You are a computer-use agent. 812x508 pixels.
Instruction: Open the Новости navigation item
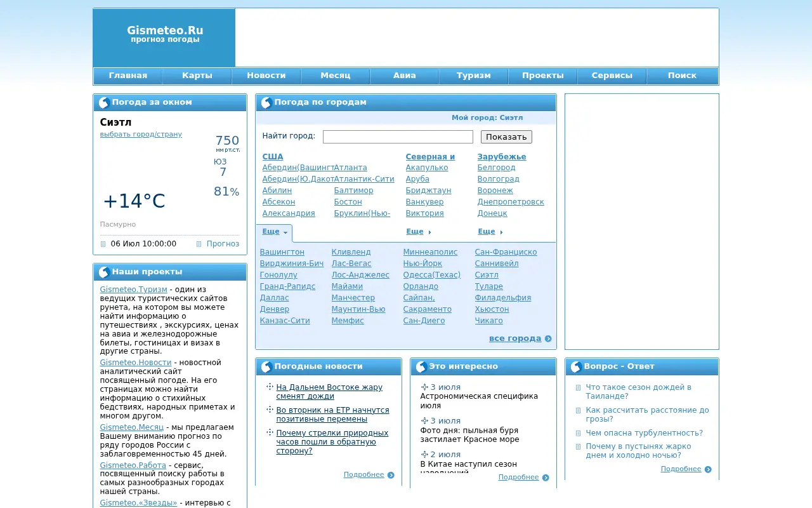[x=266, y=76]
